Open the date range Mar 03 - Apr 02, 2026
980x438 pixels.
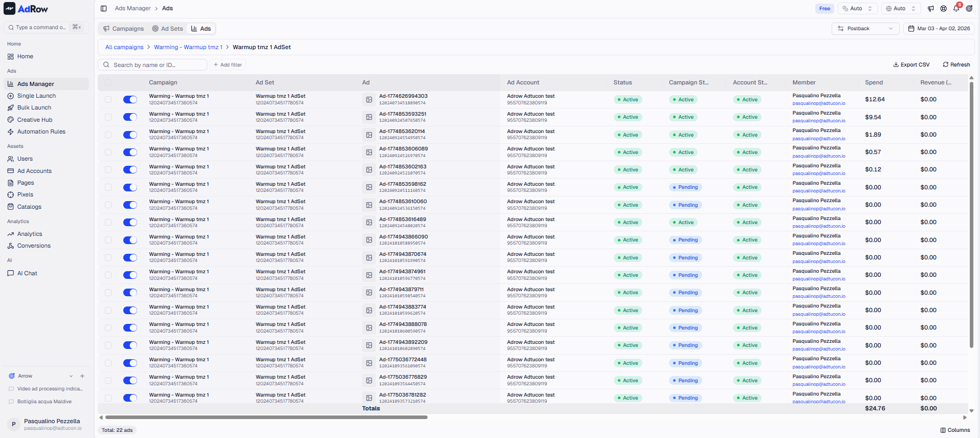point(939,29)
